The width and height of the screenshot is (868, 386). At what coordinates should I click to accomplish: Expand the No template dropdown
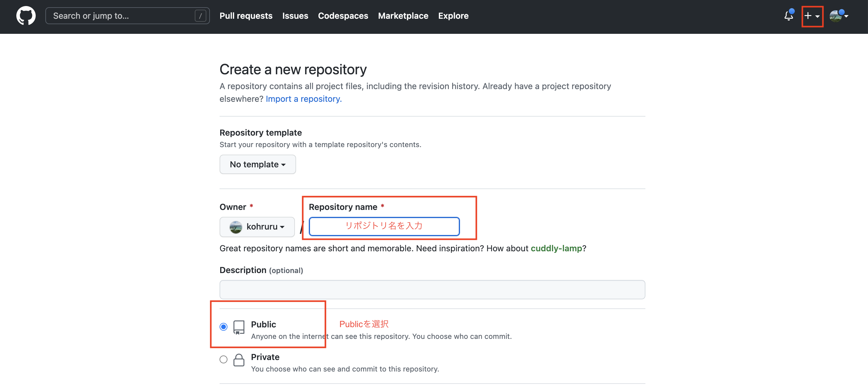click(x=257, y=164)
